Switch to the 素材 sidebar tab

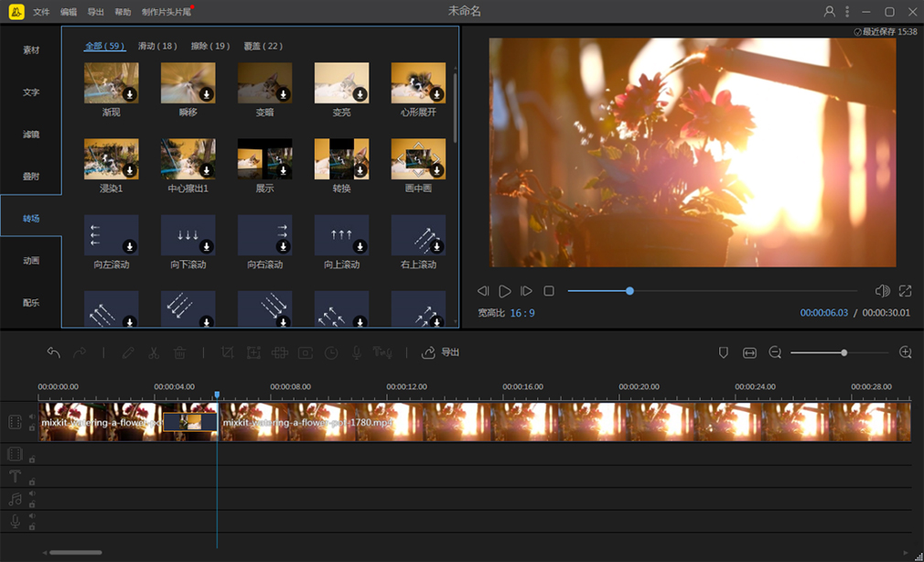click(x=31, y=50)
